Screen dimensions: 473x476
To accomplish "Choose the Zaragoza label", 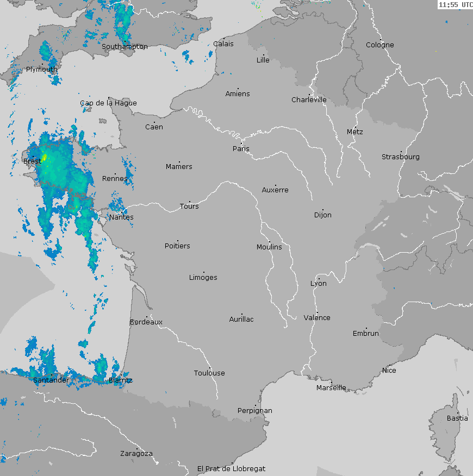I will (x=136, y=453).
